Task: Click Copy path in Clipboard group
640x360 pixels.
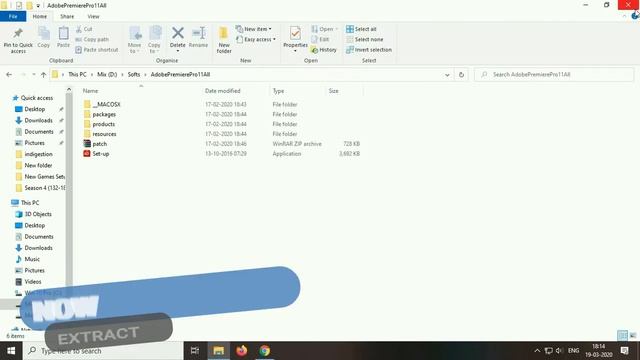Action: (x=92, y=39)
